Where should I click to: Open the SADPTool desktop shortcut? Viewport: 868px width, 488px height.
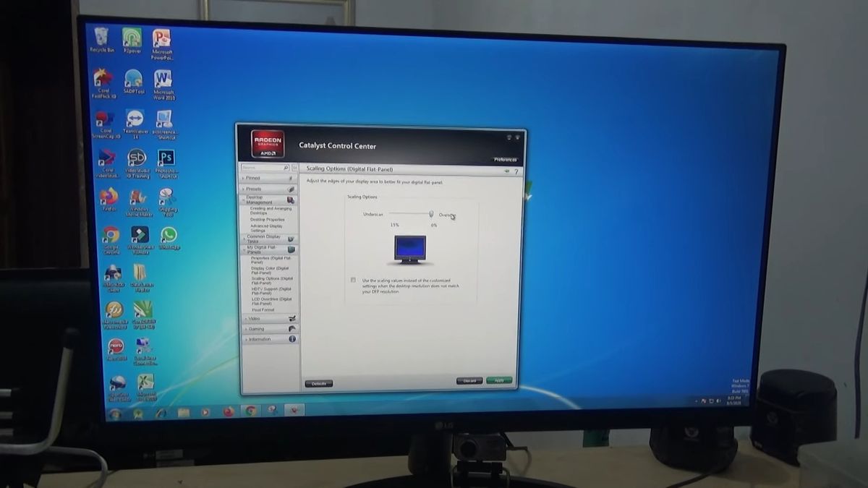[133, 82]
